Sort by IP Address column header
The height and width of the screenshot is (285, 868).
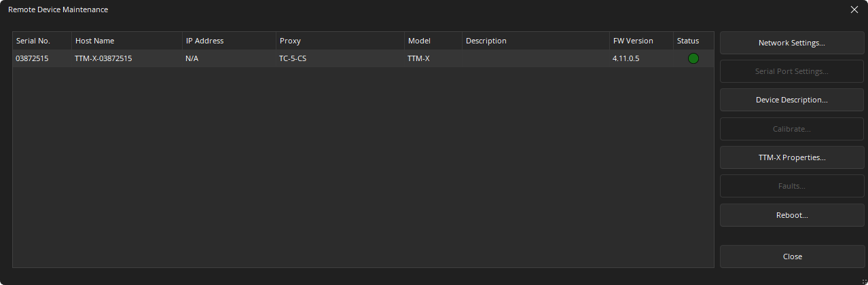(228, 41)
